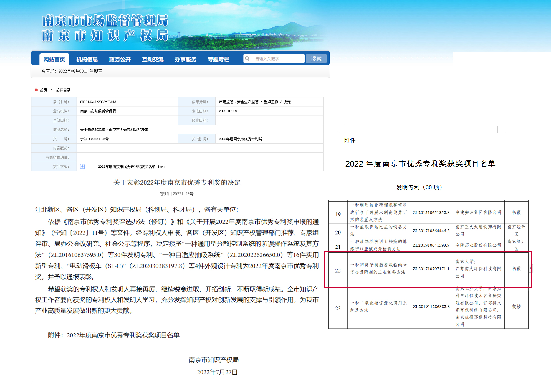Click the 中建安装集团有限公司 table cell
The image size is (551, 392).
[x=478, y=212]
